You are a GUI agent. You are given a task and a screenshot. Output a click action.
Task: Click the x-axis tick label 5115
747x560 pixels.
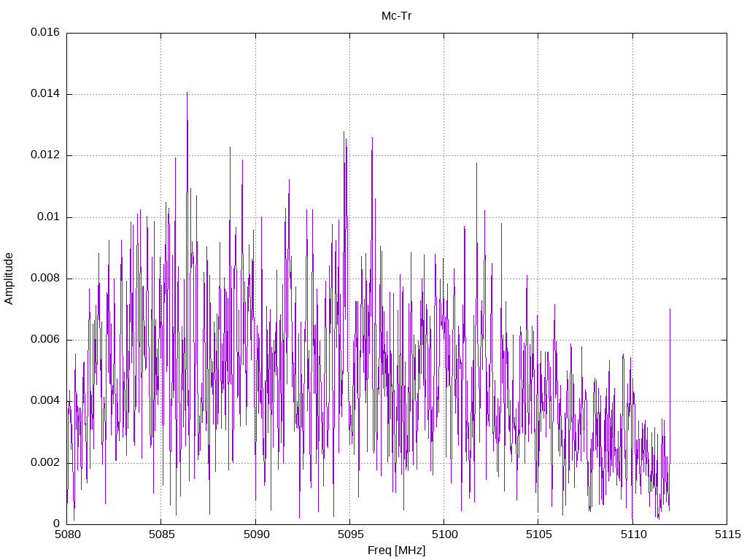click(727, 534)
